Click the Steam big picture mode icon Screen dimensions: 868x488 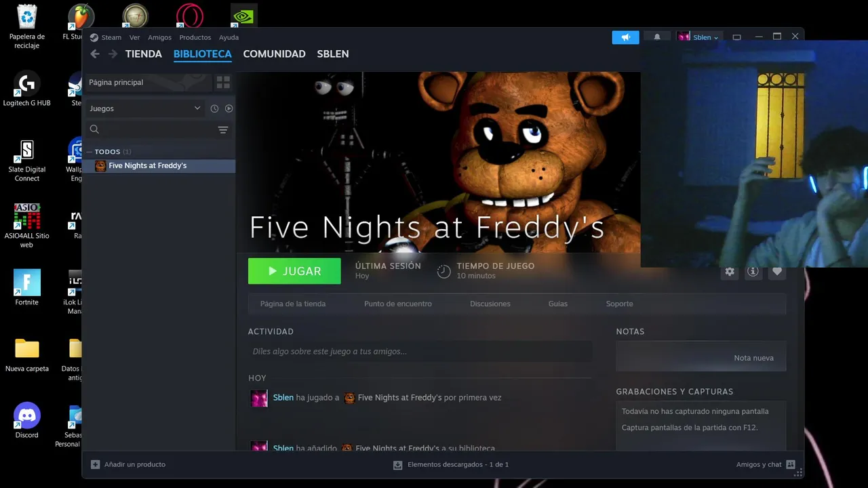click(x=736, y=37)
